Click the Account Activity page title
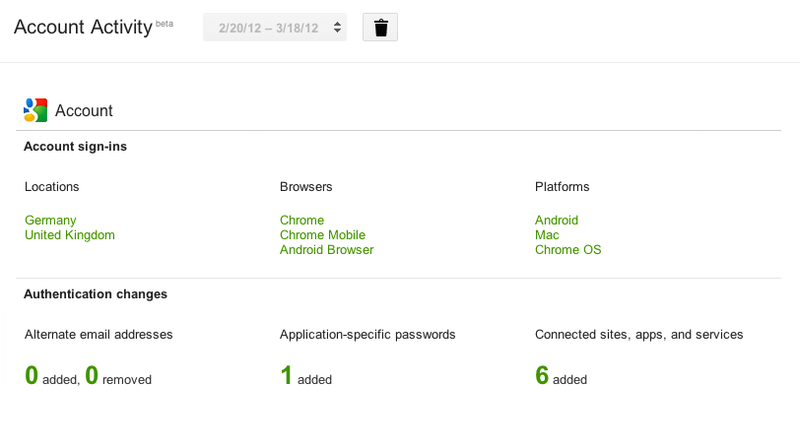Image resolution: width=800 pixels, height=447 pixels. click(x=83, y=27)
